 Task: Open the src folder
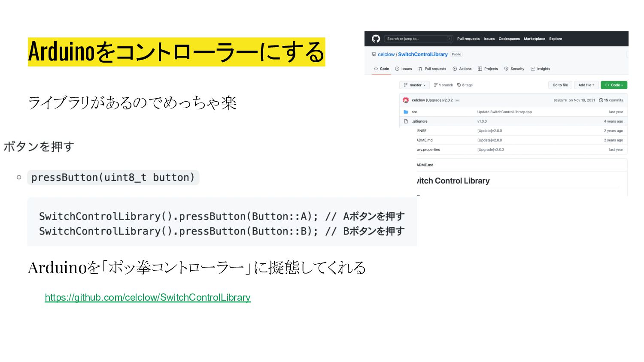pos(414,112)
